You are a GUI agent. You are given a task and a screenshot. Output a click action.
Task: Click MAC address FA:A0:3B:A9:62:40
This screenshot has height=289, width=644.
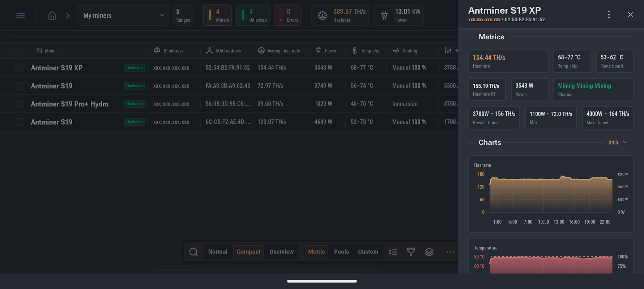coord(228,86)
